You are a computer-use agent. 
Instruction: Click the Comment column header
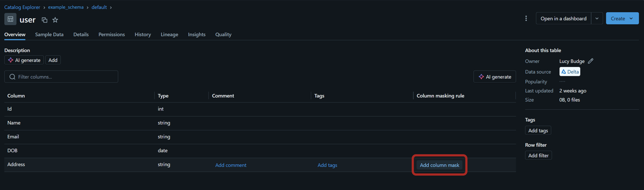(223, 96)
